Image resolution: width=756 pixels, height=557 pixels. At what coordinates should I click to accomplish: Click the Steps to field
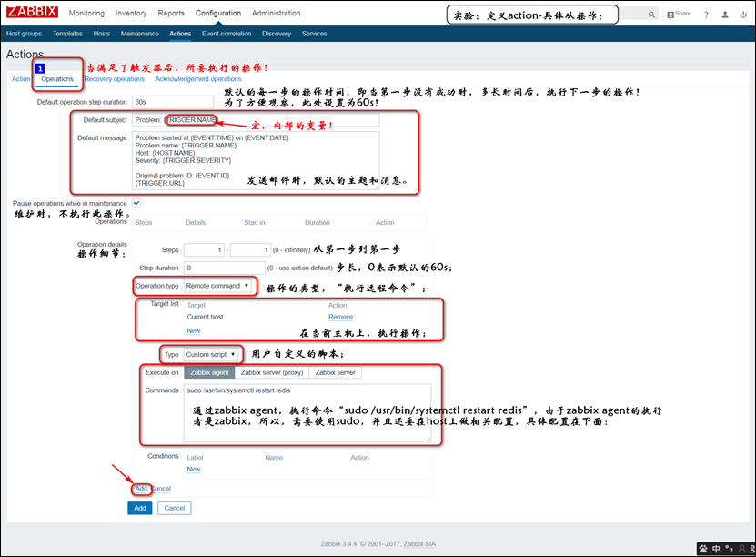(x=250, y=249)
